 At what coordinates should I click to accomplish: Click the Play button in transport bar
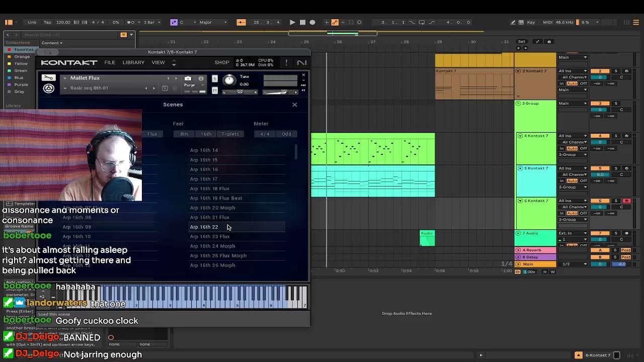(292, 22)
